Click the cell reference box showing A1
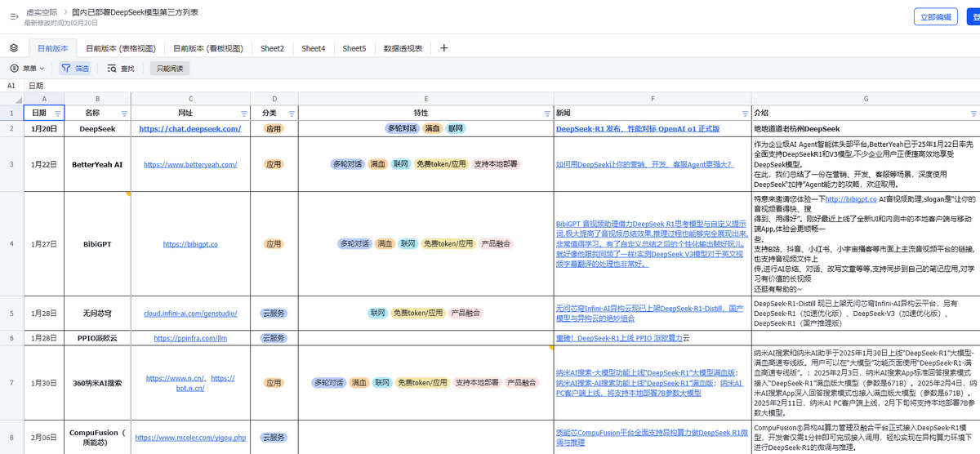 11,85
